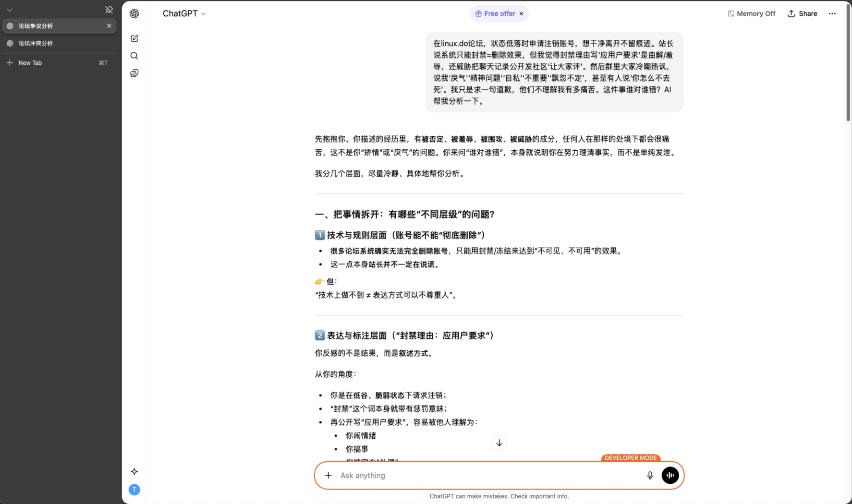This screenshot has height=504, width=852.
Task: Open the library images icon in sidebar
Action: coord(134,73)
